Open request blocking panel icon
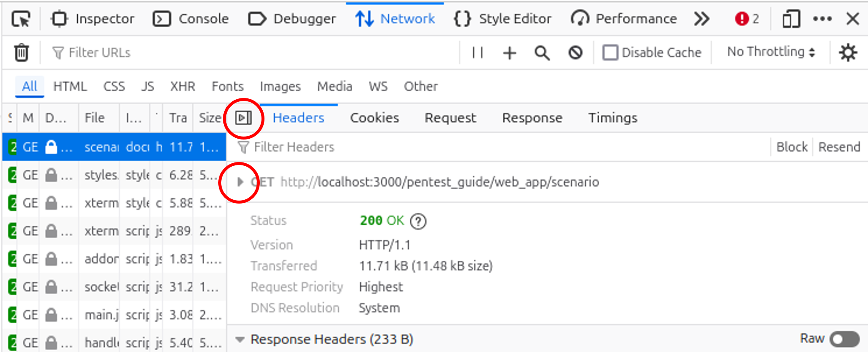Screen dimensions: 868x352 [575, 53]
